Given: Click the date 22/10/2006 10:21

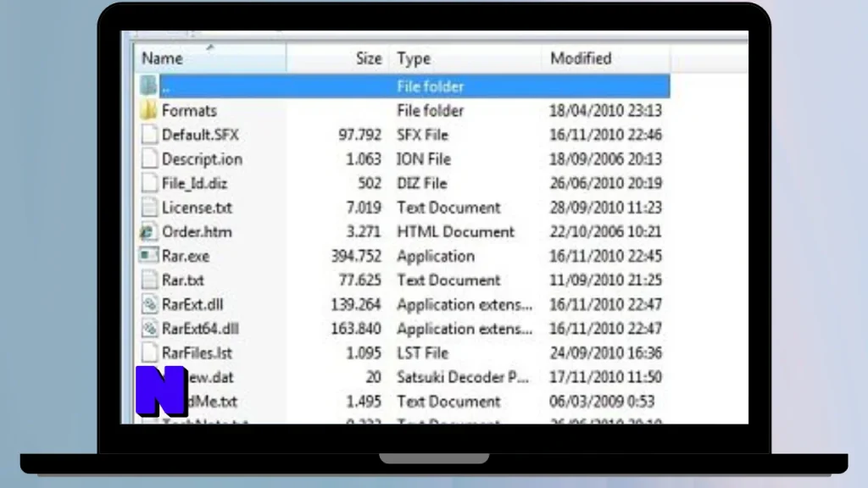Looking at the screenshot, I should click(605, 232).
